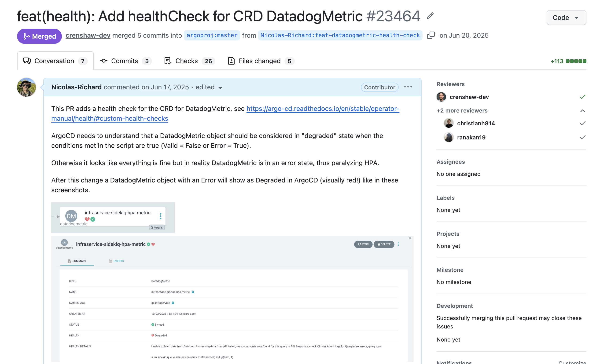Click the pull request number #23464
This screenshot has width=611, height=364.
[393, 16]
